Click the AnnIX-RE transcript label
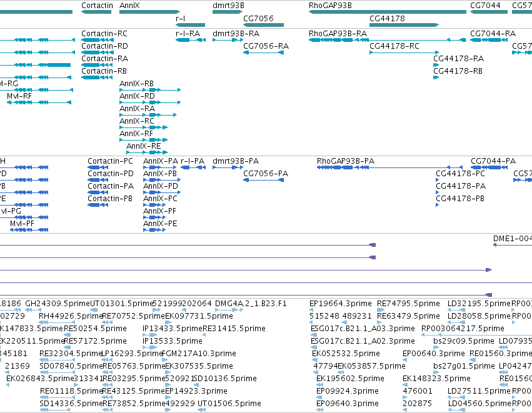 pyautogui.click(x=144, y=146)
